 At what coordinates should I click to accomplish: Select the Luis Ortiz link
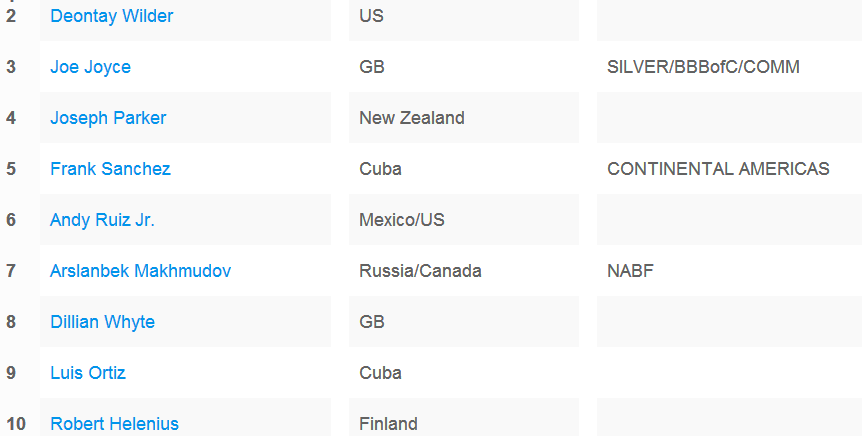pyautogui.click(x=88, y=373)
